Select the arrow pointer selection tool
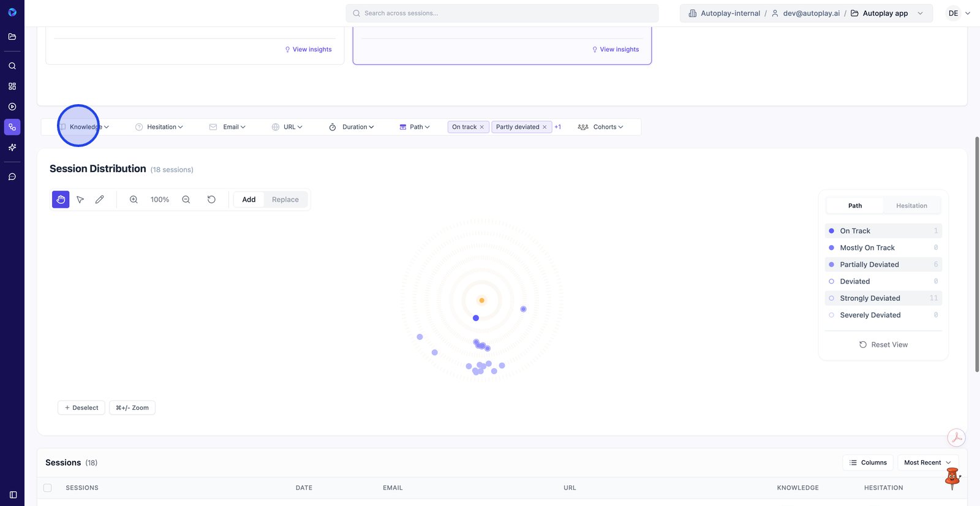Screen dimensions: 980x506 (x=80, y=200)
